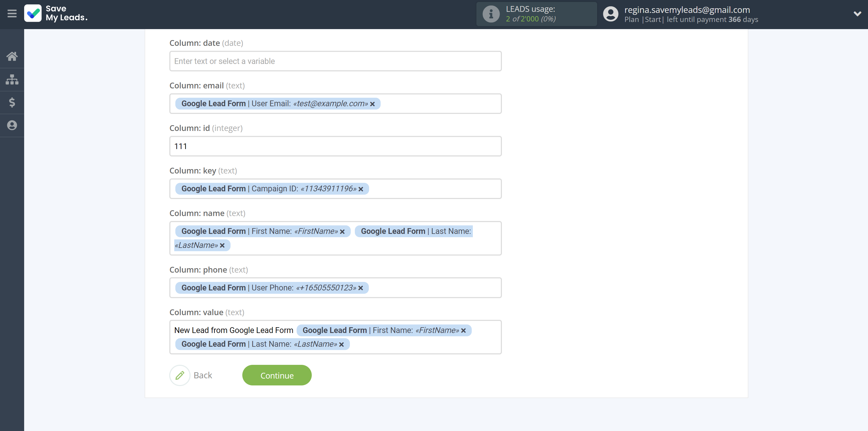Screen dimensions: 868x431
Task: Remove the Campaign ID variable tag
Action: pyautogui.click(x=361, y=189)
